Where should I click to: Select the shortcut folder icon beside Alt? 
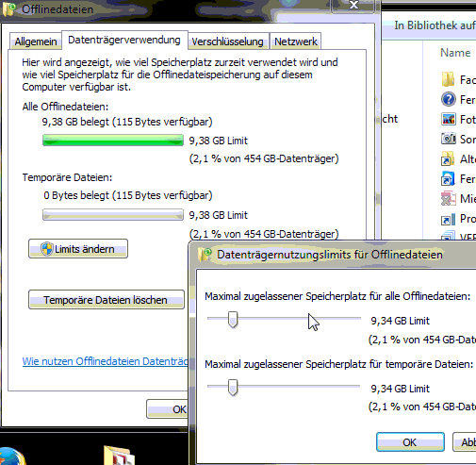(x=448, y=158)
